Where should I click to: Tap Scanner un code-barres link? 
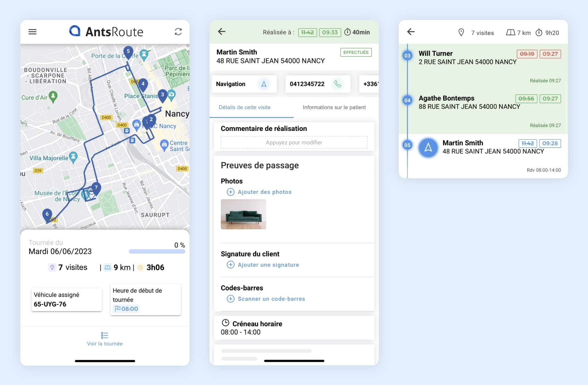271,299
